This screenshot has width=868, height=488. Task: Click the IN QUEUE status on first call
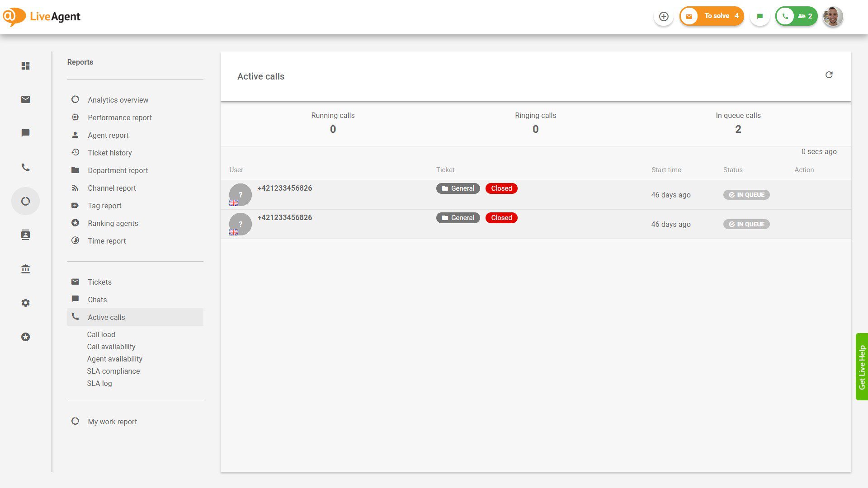746,195
